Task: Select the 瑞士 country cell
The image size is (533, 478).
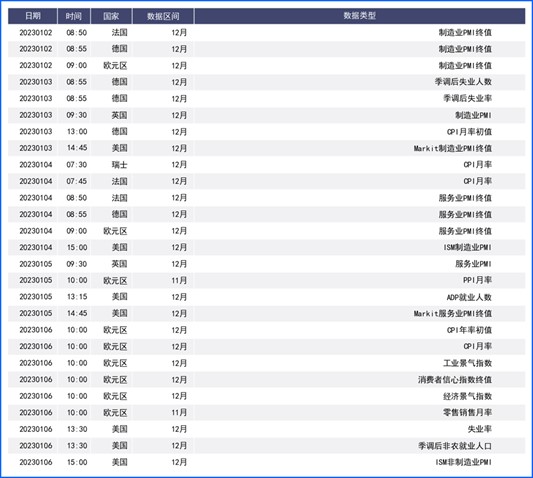Action: point(120,165)
